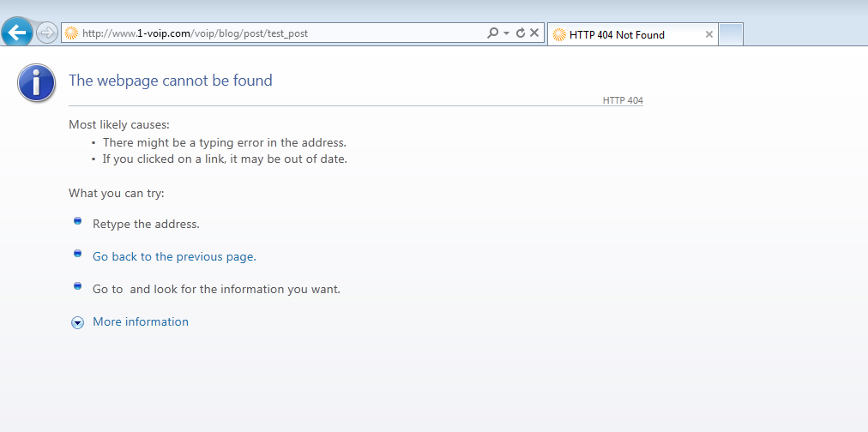Viewport: 868px width, 432px height.
Task: Click If you clicked on a link line
Action: coord(225,159)
